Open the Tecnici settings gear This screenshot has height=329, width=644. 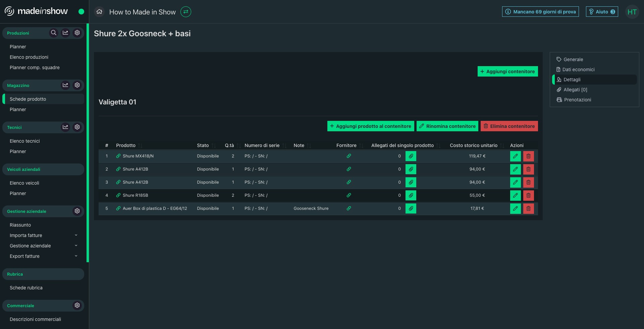click(x=77, y=127)
